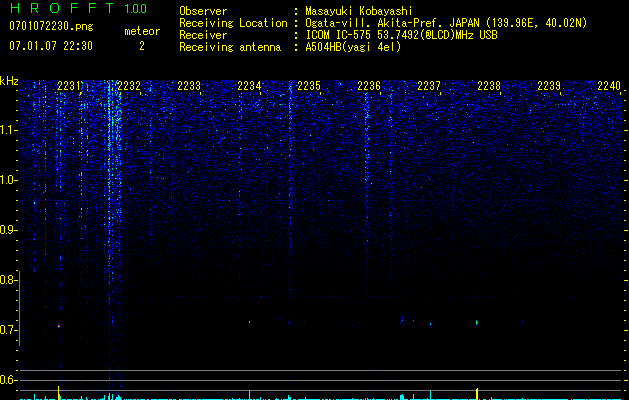
Task: Click the bright meteor echo near 0.7 kHz before 2231
Action: tap(59, 326)
